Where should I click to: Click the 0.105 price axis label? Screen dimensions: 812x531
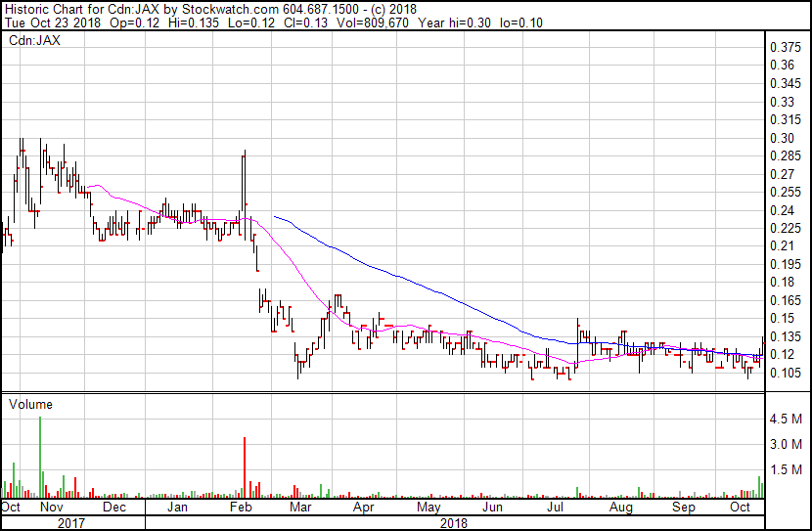(785, 373)
